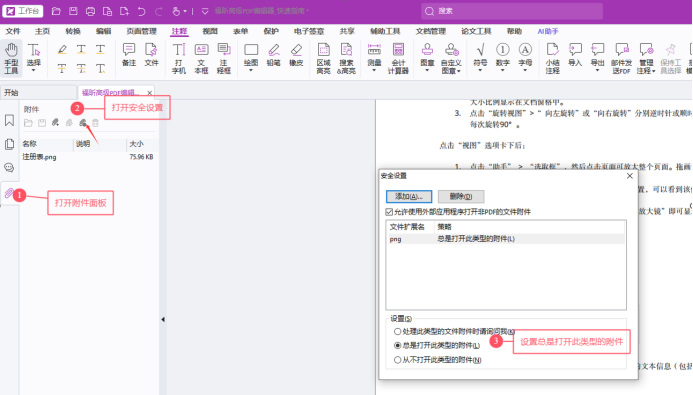Toggle 允许使用外部应用程序打开非PDF的文件附件 checkbox
The height and width of the screenshot is (395, 693).
[x=389, y=212]
